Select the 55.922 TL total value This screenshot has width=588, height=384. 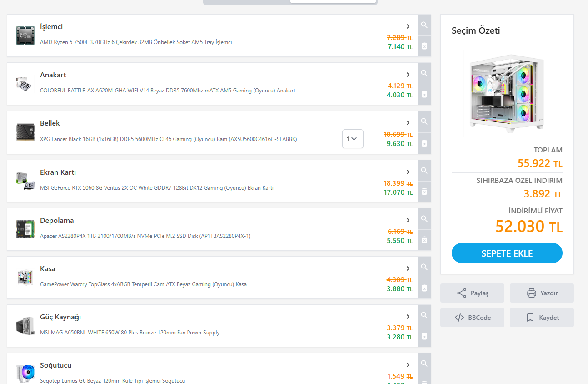pos(540,163)
